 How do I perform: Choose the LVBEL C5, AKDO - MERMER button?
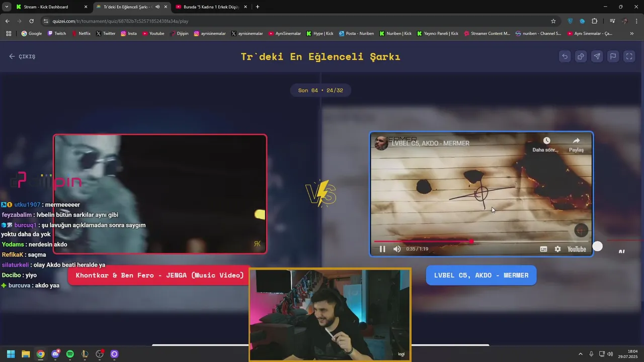coord(481,275)
